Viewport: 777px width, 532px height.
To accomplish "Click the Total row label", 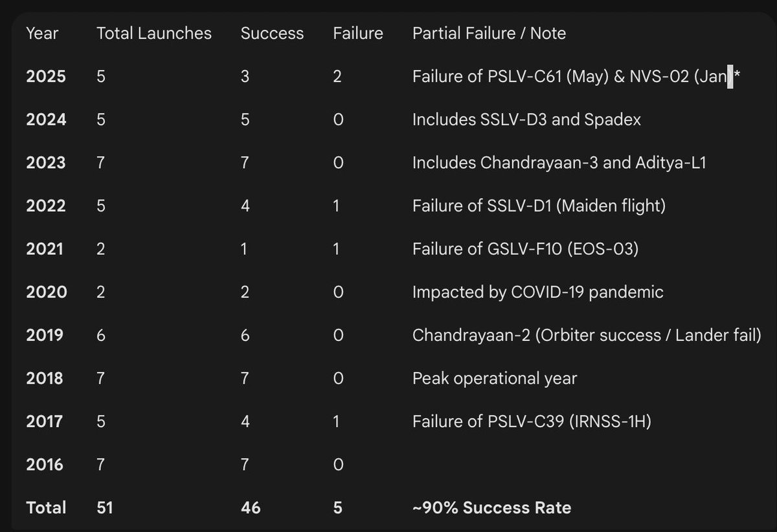I will pos(46,507).
